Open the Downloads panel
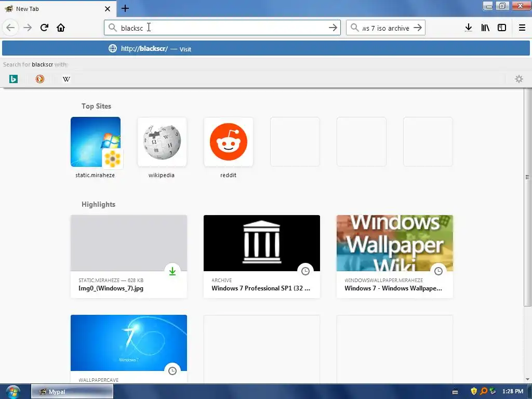Screen dimensions: 532x399 [x=469, y=28]
